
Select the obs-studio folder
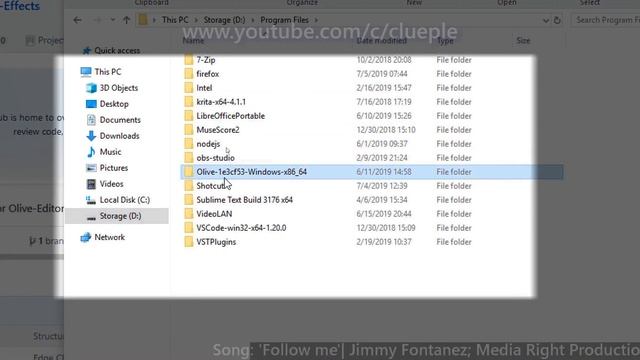tap(216, 158)
